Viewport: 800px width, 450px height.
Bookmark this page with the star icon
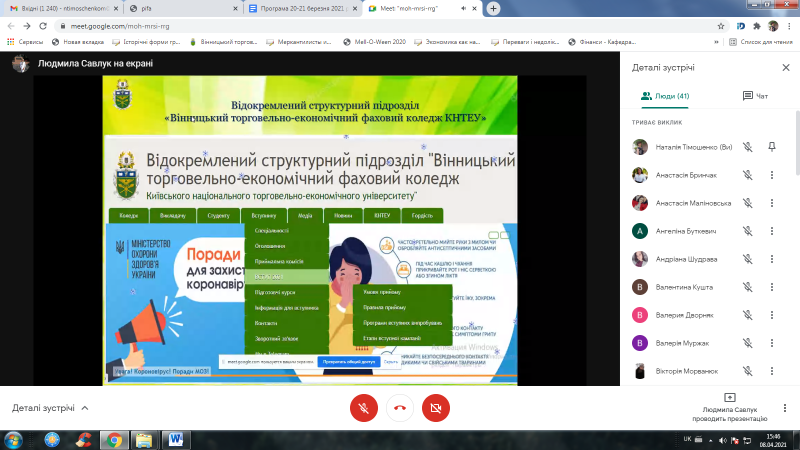click(x=720, y=26)
